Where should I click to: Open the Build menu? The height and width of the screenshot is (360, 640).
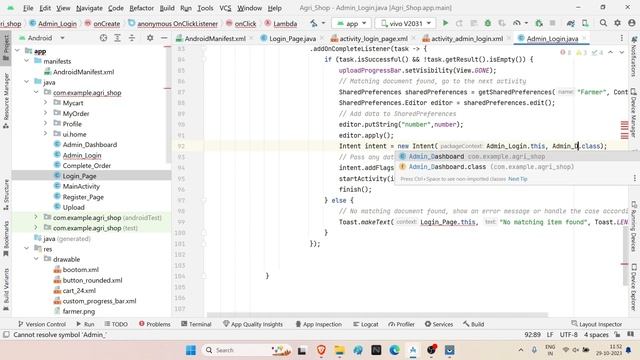coord(167,8)
